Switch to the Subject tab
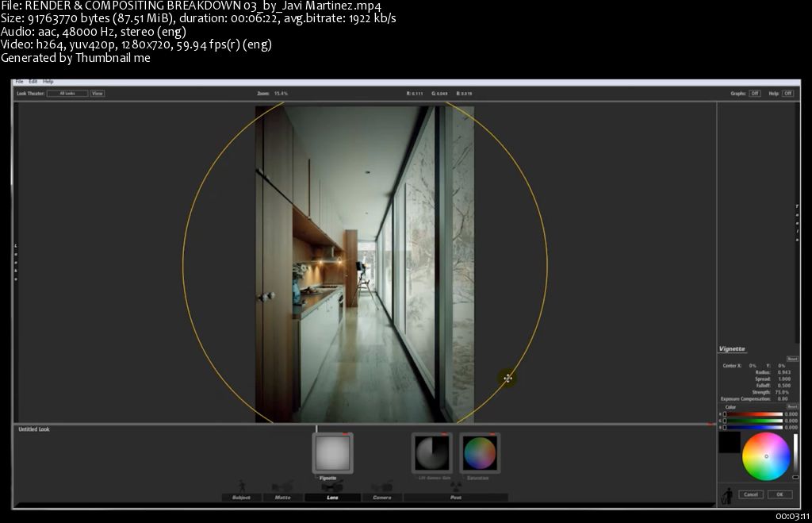Image resolution: width=812 pixels, height=523 pixels. pos(241,497)
